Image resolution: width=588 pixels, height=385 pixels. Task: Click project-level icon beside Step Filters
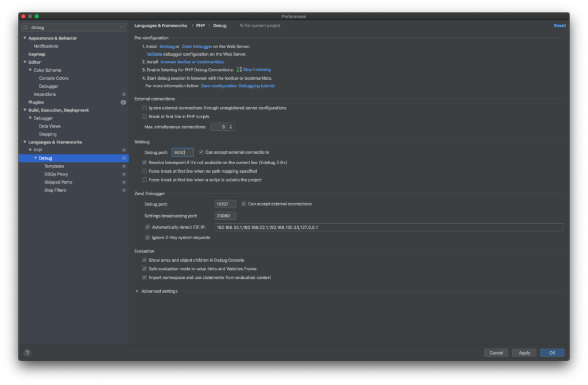(123, 190)
